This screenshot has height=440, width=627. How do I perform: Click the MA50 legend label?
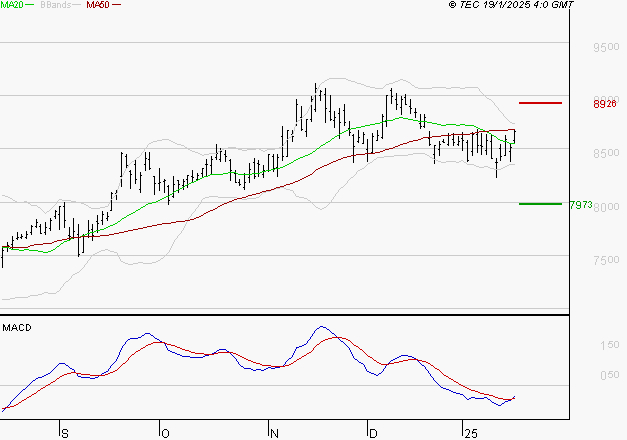(98, 5)
